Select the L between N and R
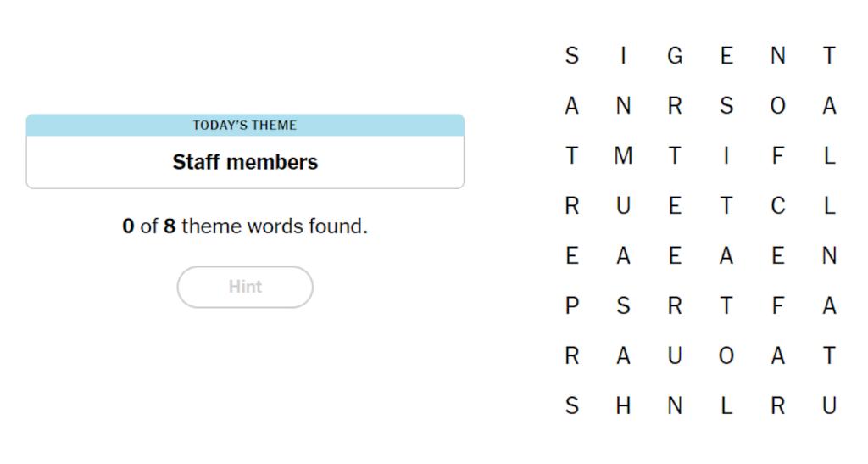Screen dimensions: 868x464 pyautogui.click(x=726, y=405)
